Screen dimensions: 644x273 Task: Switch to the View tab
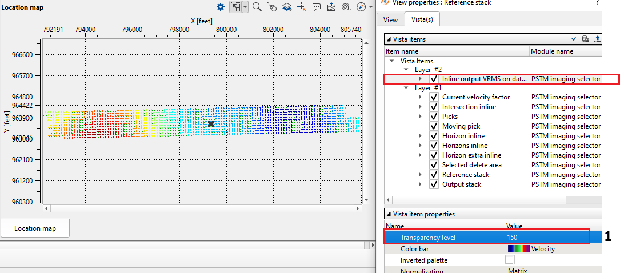(x=390, y=19)
